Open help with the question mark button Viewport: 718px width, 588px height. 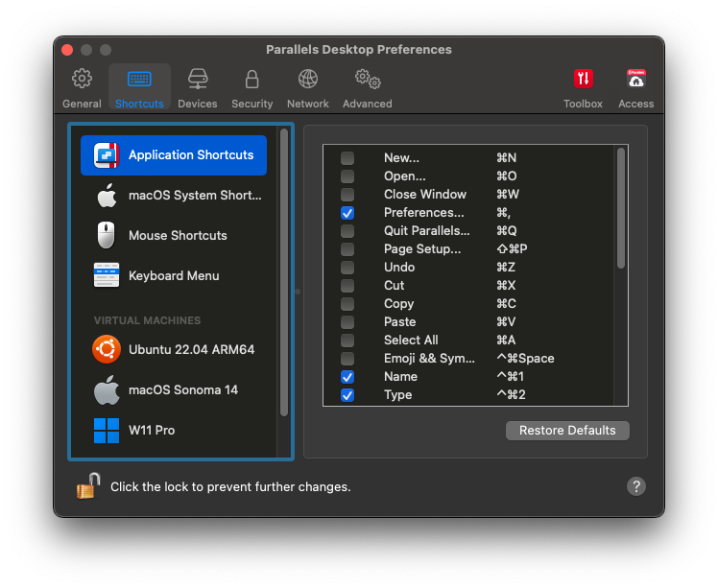(635, 486)
